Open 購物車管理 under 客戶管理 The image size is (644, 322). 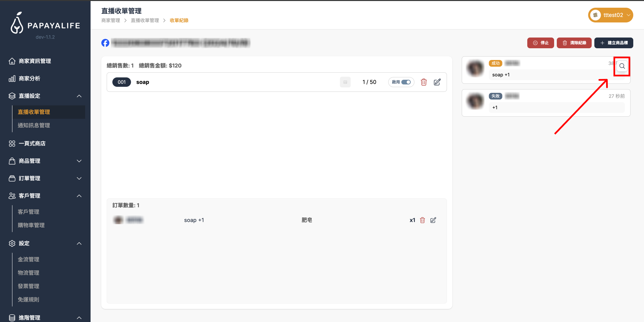(31, 225)
